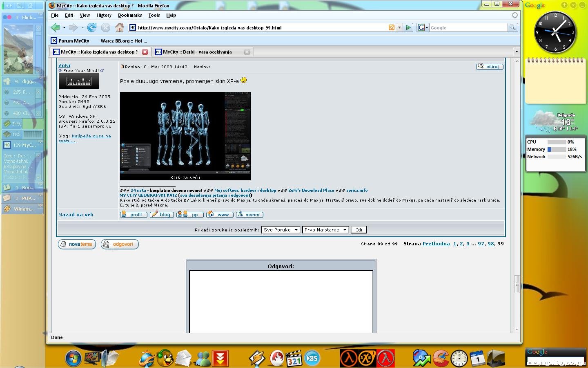Open the search engine selector dropdown
This screenshot has height=368, width=588.
tap(423, 27)
